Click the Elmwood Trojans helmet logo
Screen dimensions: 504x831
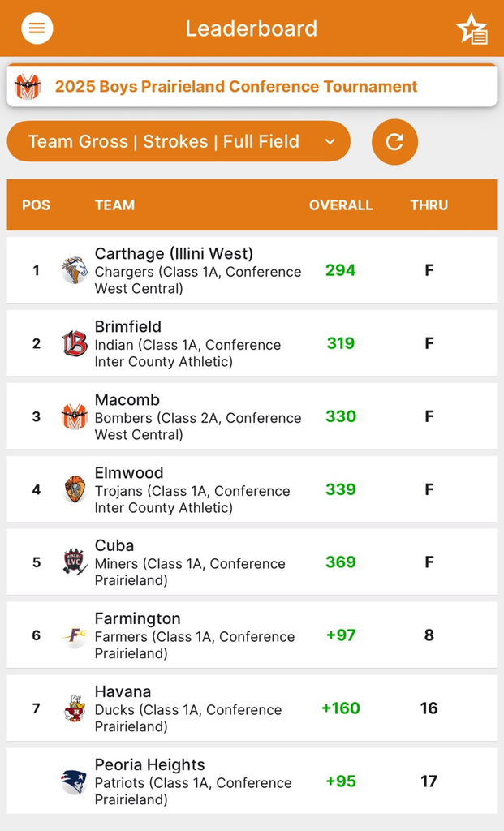pos(74,489)
